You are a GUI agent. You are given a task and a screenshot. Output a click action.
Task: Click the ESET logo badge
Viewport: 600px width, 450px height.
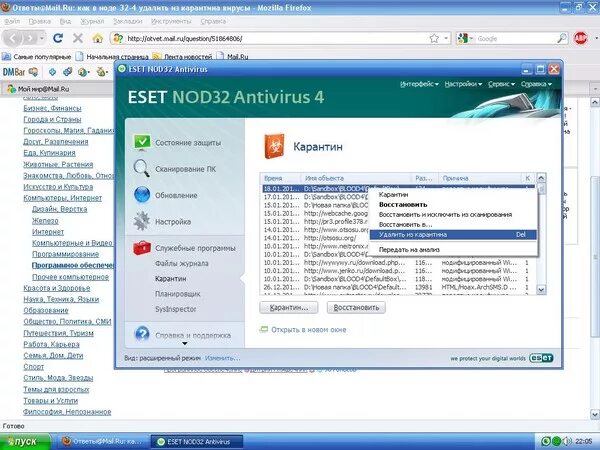(x=541, y=358)
